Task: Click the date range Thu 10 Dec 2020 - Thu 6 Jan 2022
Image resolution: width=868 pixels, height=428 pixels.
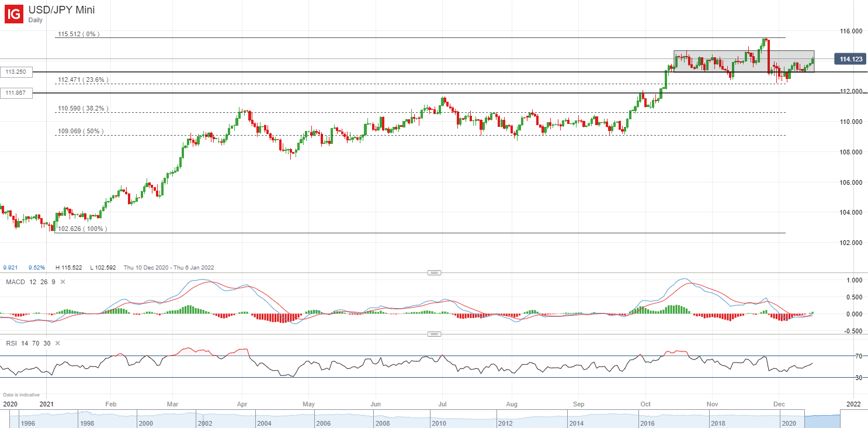Action: coord(169,268)
